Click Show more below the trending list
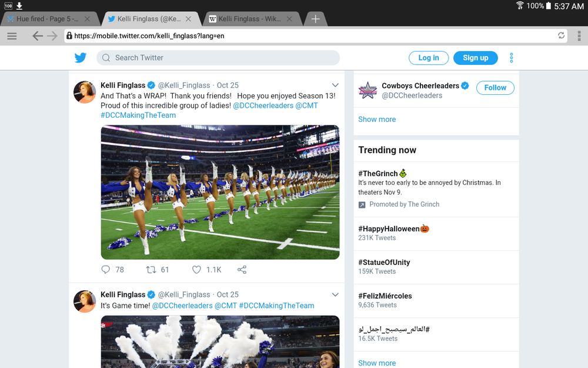The image size is (588, 368). (377, 363)
